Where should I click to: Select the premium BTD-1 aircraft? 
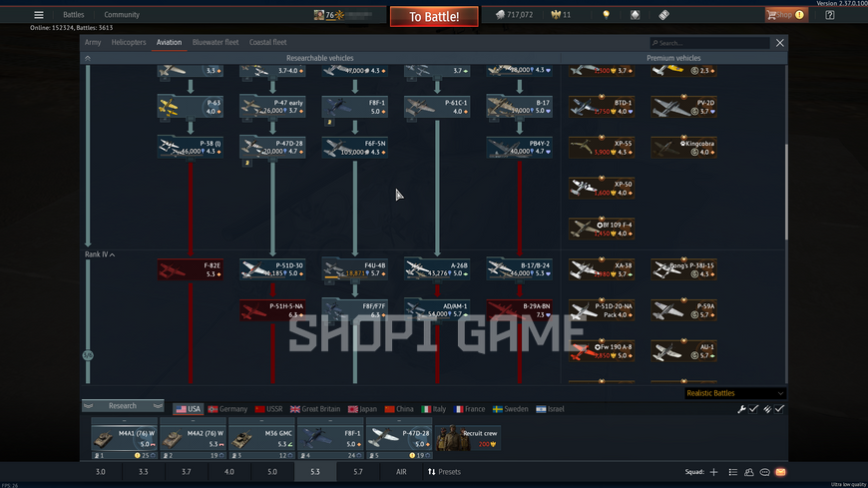(602, 107)
